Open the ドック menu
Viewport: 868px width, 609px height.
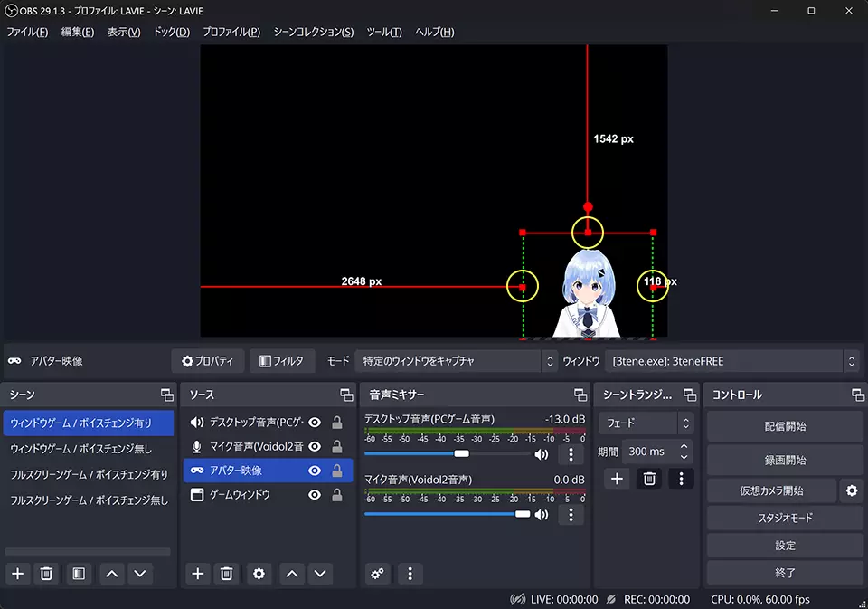(x=172, y=33)
